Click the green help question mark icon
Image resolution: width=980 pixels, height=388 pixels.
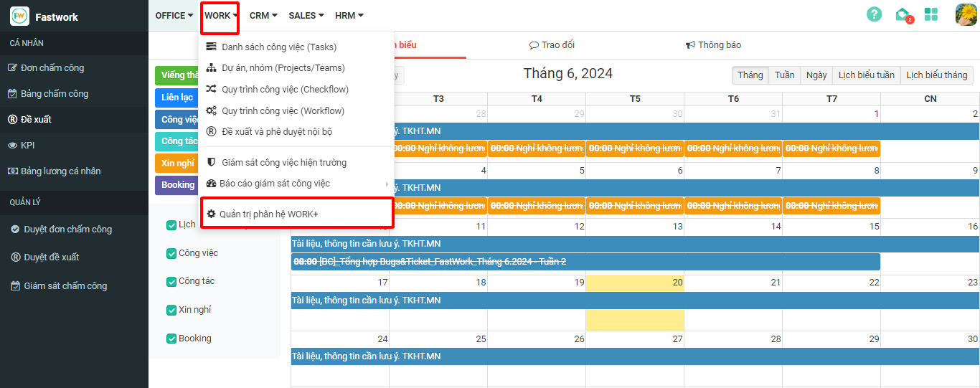point(874,14)
